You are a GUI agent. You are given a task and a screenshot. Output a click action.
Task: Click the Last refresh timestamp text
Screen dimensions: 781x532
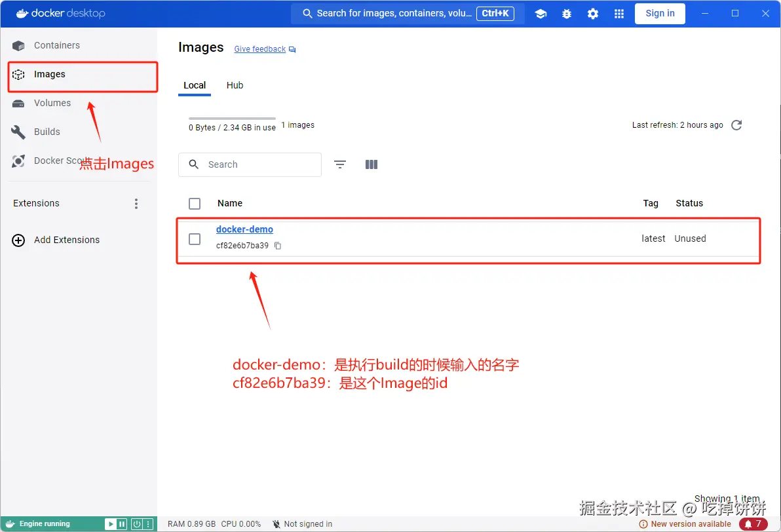tap(677, 125)
